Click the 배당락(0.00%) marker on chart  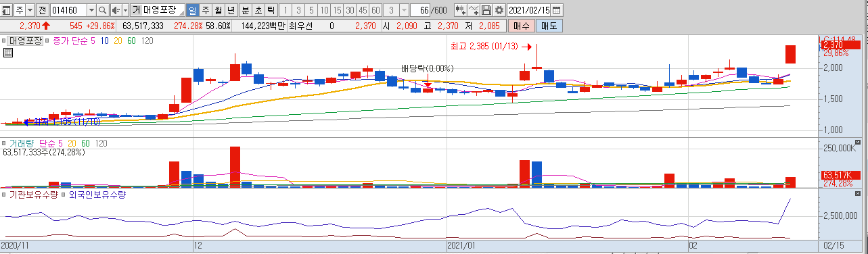pos(427,68)
